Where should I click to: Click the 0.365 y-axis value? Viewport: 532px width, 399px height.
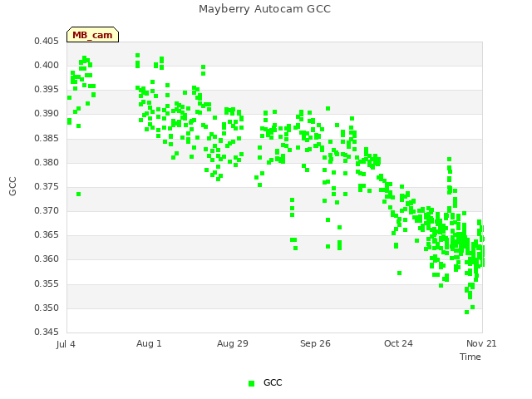[47, 234]
